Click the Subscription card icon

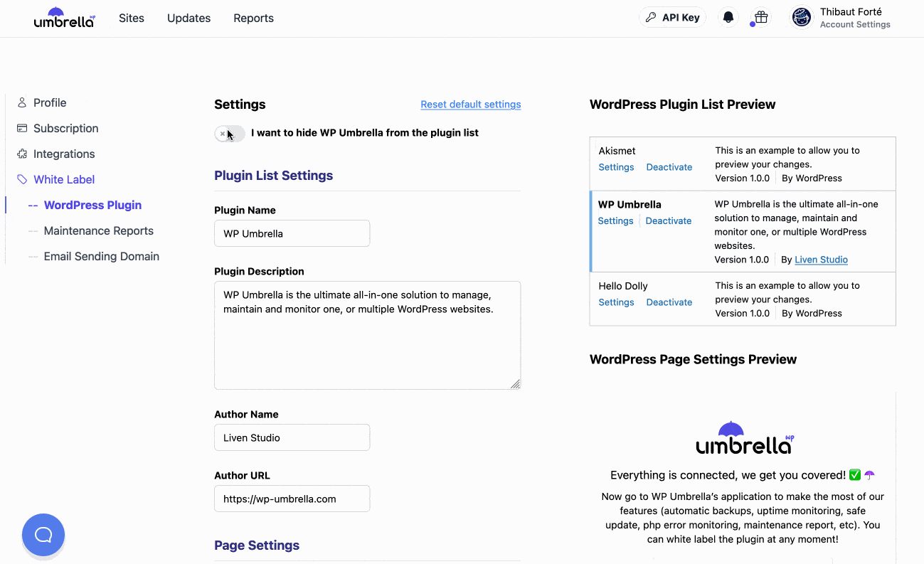tap(22, 128)
